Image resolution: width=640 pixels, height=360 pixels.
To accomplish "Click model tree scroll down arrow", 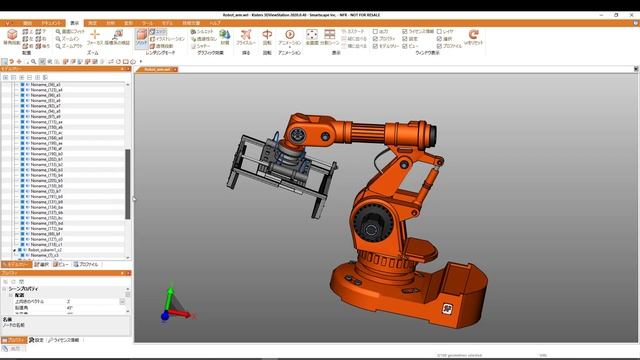I will (x=128, y=258).
